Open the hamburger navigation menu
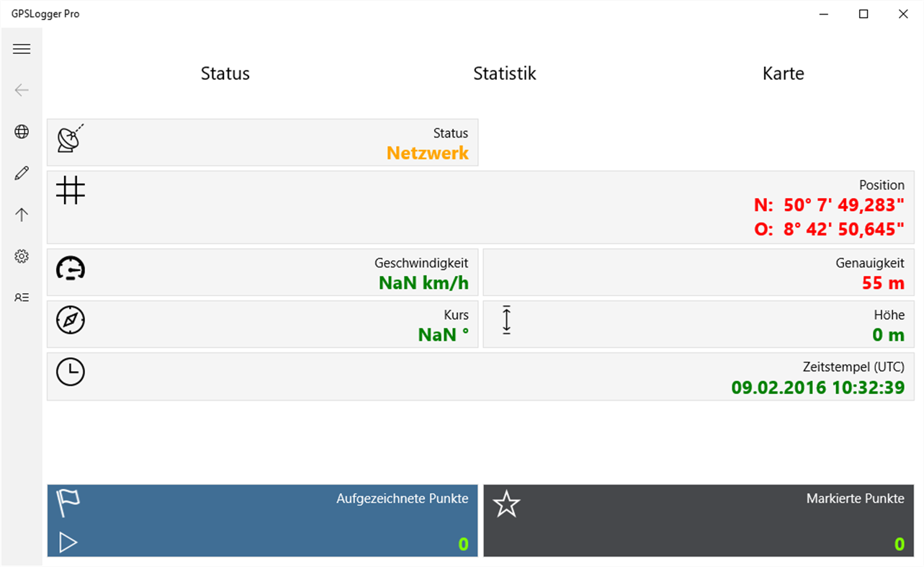 [x=22, y=49]
